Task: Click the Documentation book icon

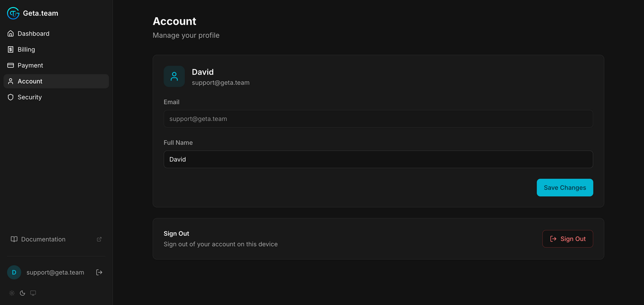Action: [x=14, y=239]
